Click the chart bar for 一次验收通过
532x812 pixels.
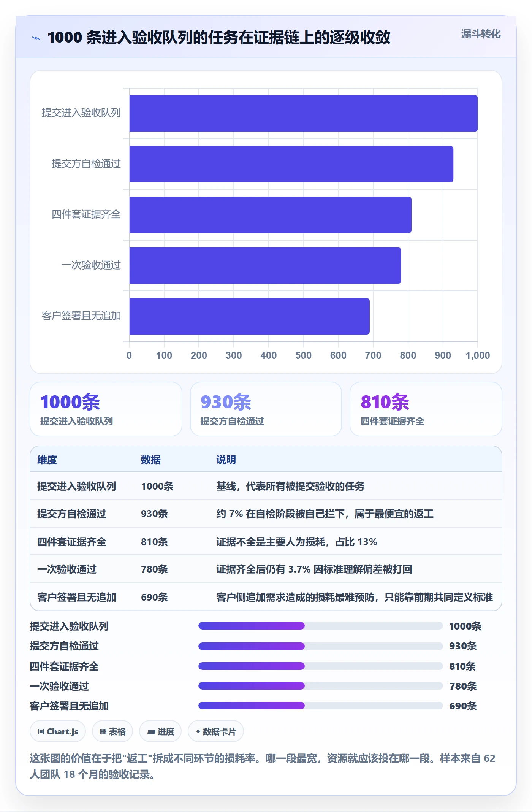265,265
